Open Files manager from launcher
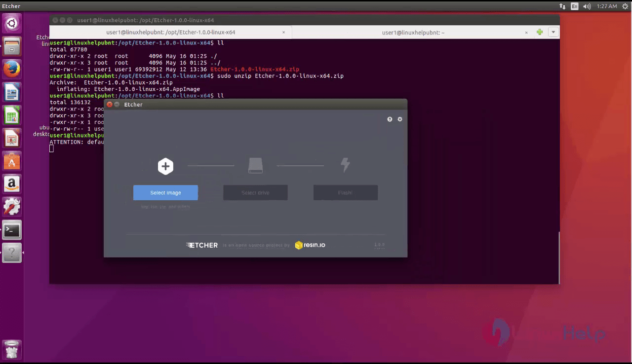632x364 pixels. [12, 46]
